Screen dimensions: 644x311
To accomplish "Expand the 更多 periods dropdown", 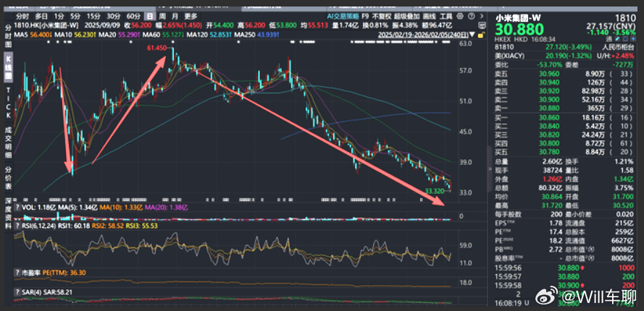I will tap(190, 15).
